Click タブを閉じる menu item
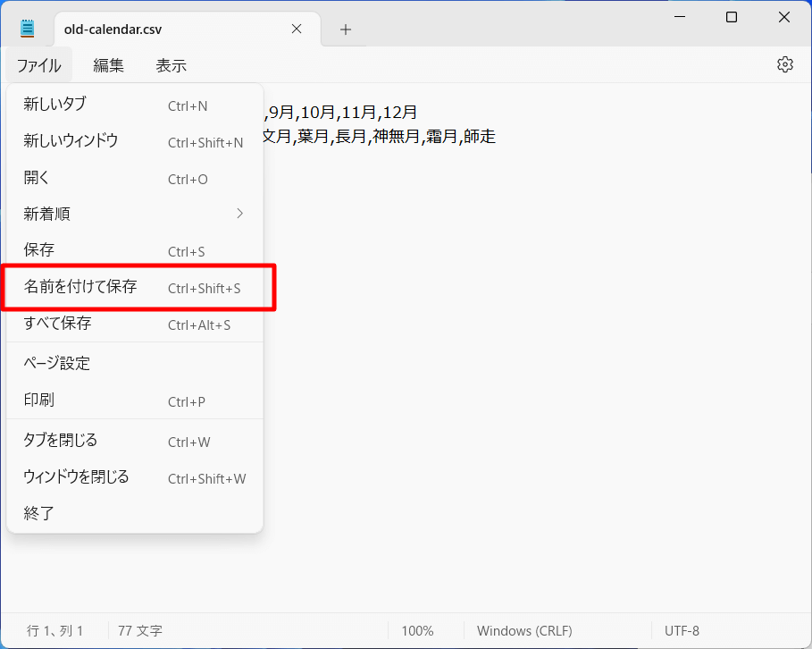This screenshot has width=812, height=649. pyautogui.click(x=134, y=441)
